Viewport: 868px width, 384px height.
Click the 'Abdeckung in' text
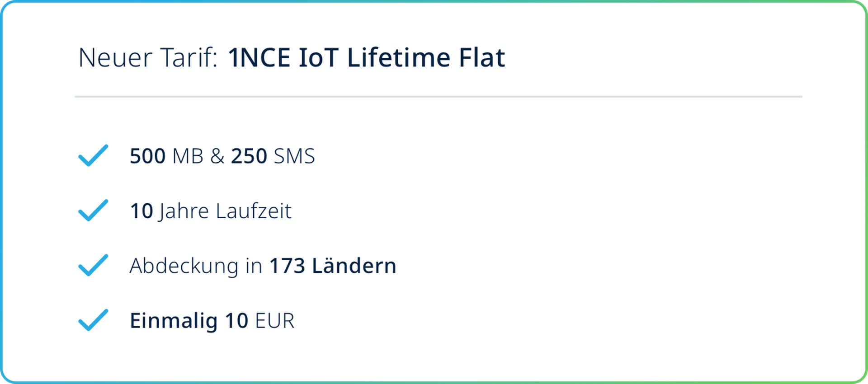[196, 266]
